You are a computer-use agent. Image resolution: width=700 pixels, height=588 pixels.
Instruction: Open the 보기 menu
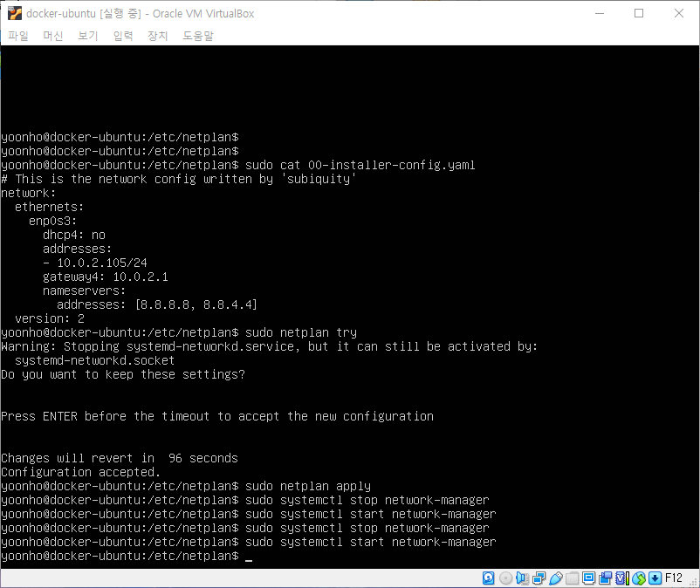(x=88, y=36)
